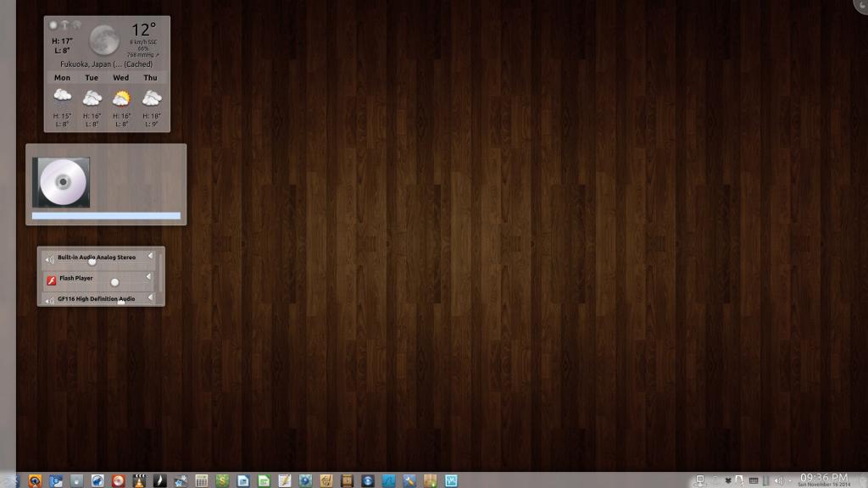The image size is (868, 488).
Task: Open the calculator icon in the taskbar
Action: [202, 480]
